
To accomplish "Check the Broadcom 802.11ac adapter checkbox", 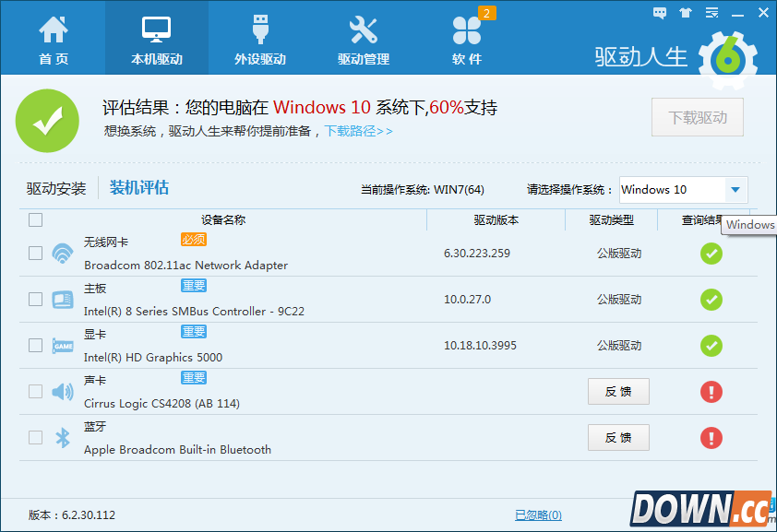I will point(35,254).
